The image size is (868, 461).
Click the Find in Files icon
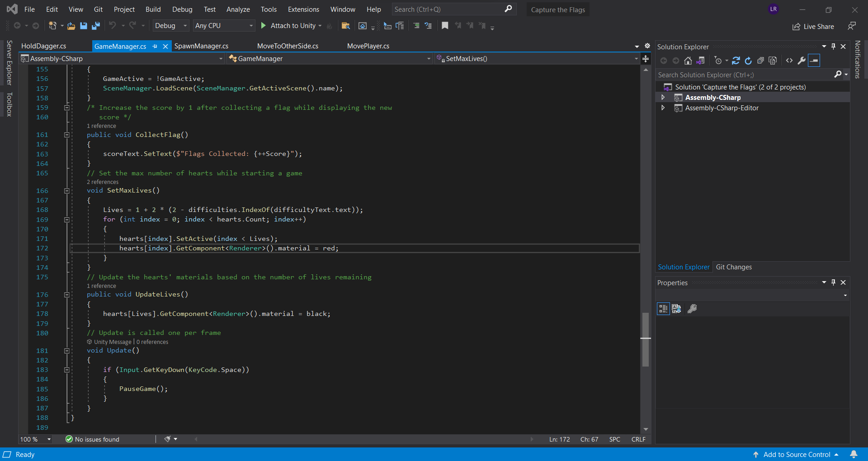[345, 26]
